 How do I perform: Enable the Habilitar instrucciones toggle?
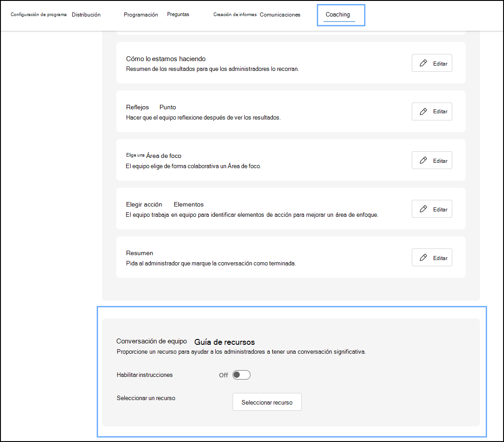point(241,375)
